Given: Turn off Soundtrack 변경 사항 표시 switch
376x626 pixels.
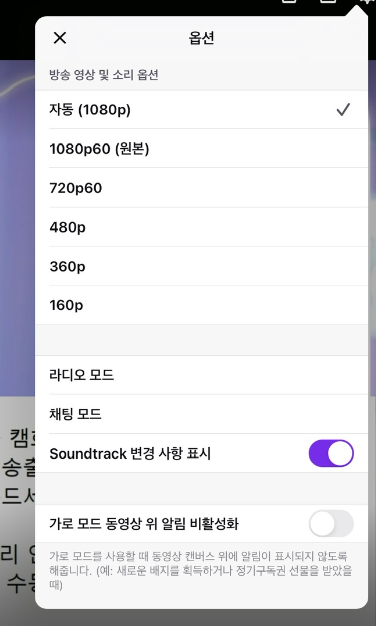Looking at the screenshot, I should tap(331, 454).
